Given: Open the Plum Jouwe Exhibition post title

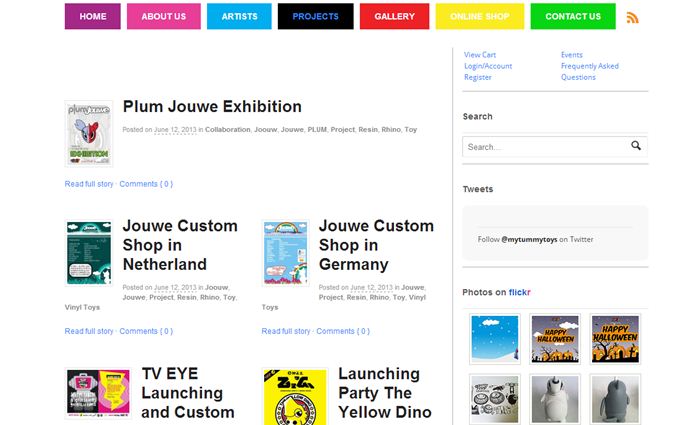Looking at the screenshot, I should [x=212, y=107].
